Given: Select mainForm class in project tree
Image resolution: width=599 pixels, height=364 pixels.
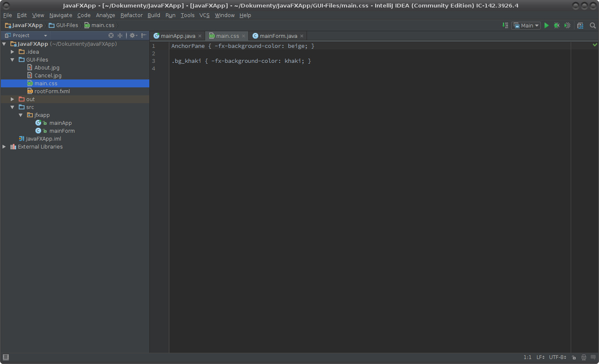Looking at the screenshot, I should coord(62,131).
